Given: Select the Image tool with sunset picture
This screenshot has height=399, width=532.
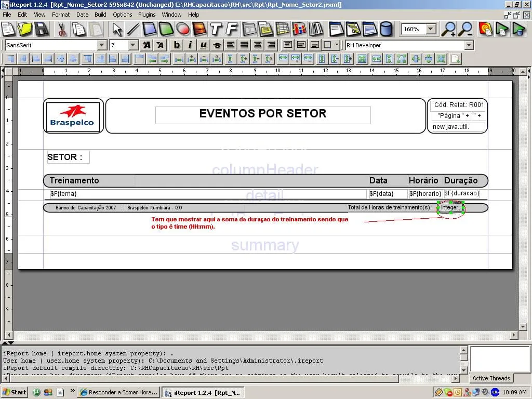Looking at the screenshot, I should (x=199, y=29).
